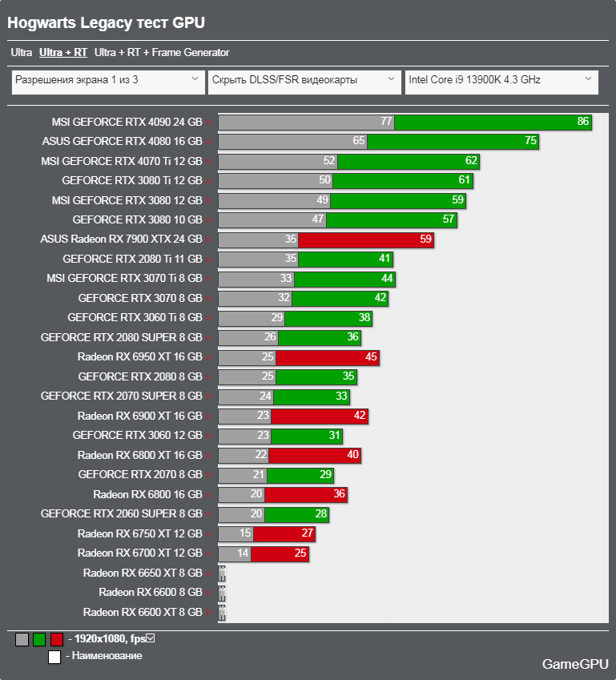This screenshot has width=616, height=680.
Task: Toggle the 1920x1080 fps checkbox
Action: 150,638
